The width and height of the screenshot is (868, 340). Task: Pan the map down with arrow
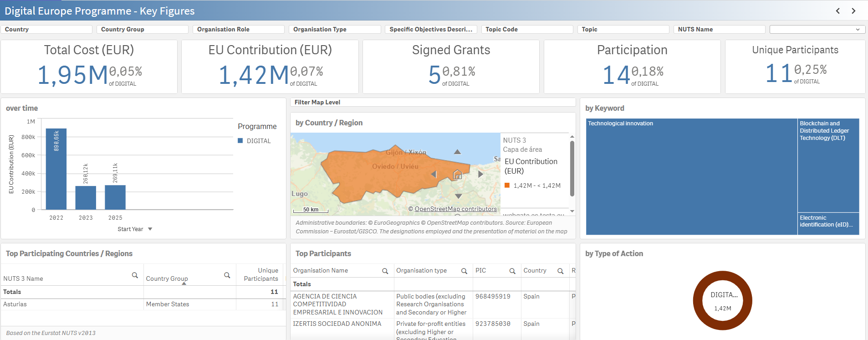458,196
